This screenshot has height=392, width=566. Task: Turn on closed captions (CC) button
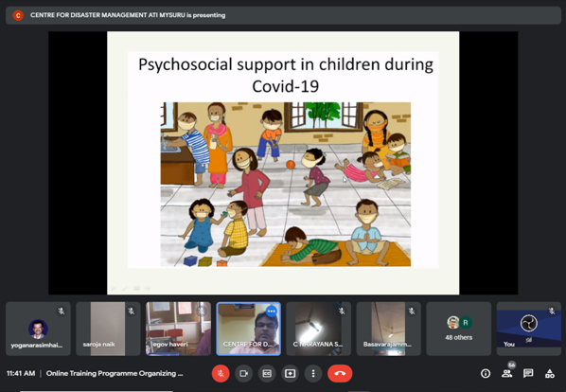(x=267, y=373)
